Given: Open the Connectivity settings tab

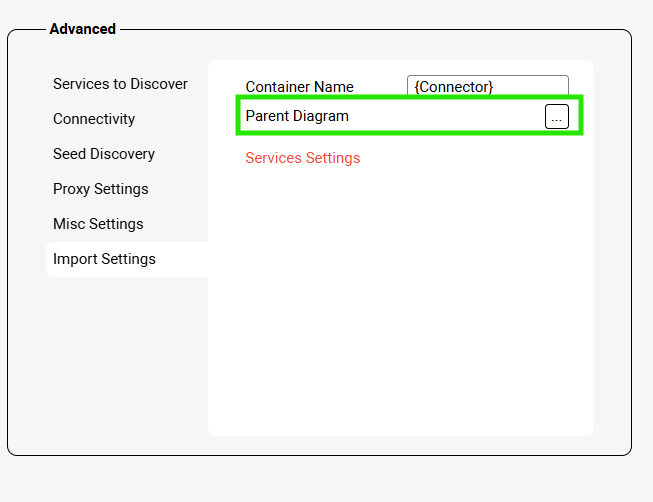Looking at the screenshot, I should [94, 119].
